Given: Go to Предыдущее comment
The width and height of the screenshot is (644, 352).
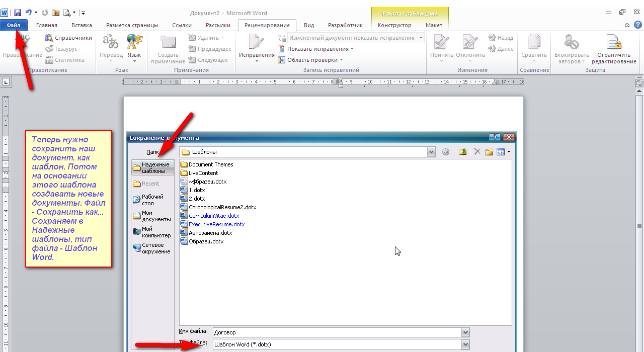Looking at the screenshot, I should click(210, 49).
